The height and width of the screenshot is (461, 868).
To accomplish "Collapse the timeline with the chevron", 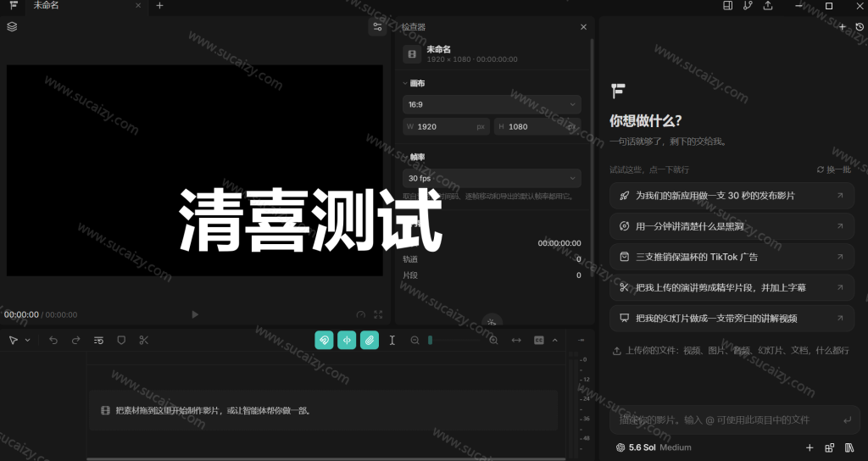I will point(554,341).
